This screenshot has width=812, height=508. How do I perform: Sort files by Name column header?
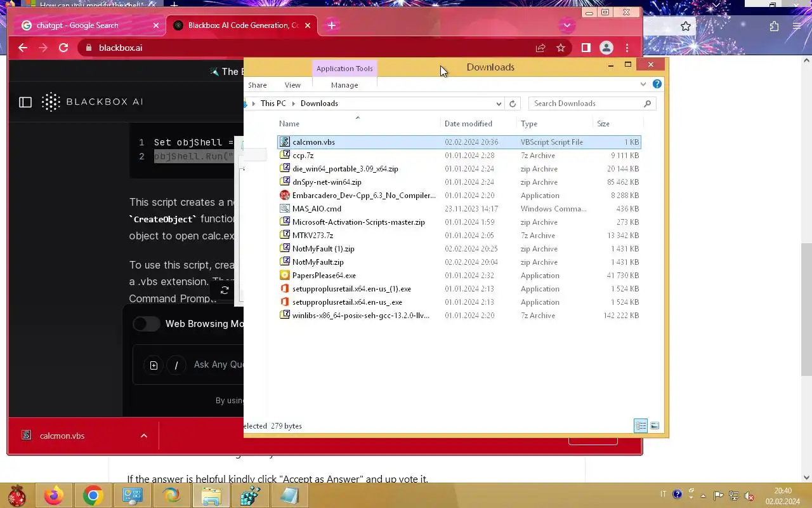[x=289, y=124]
